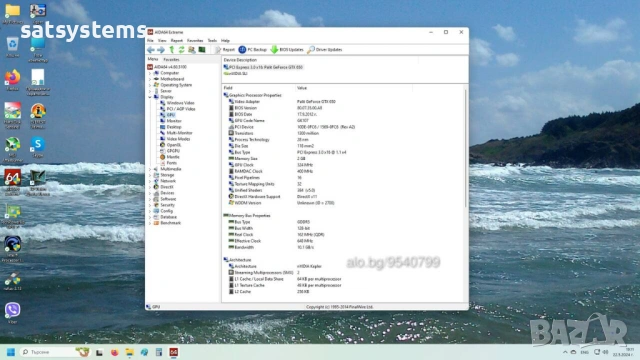Click the green monitor chart toolbar icon

pyautogui.click(x=202, y=50)
